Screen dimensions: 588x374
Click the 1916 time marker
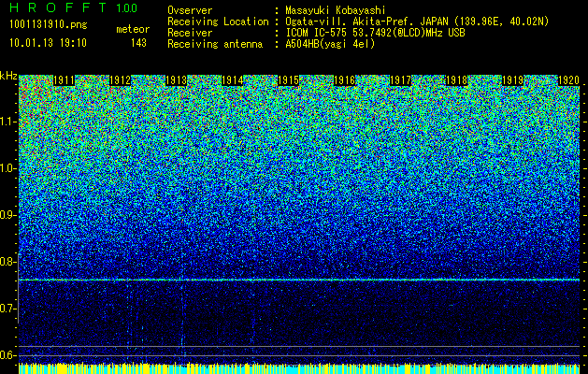point(345,80)
